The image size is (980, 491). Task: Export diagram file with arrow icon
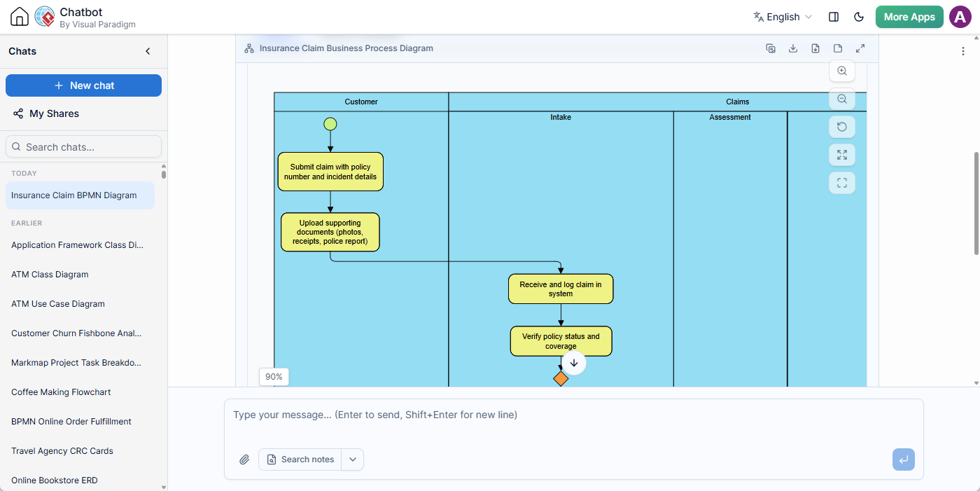(815, 48)
